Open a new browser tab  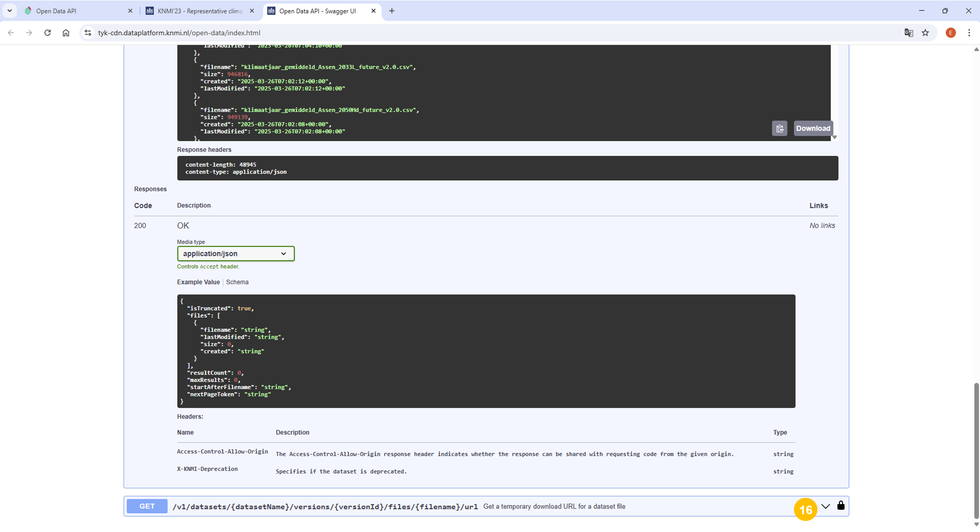click(392, 11)
